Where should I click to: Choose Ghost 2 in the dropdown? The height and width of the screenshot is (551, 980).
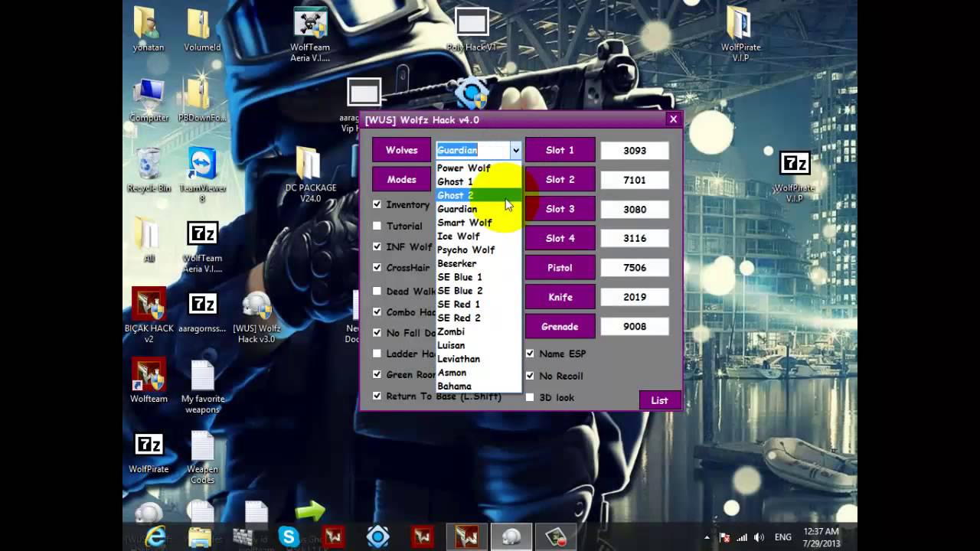tap(479, 195)
